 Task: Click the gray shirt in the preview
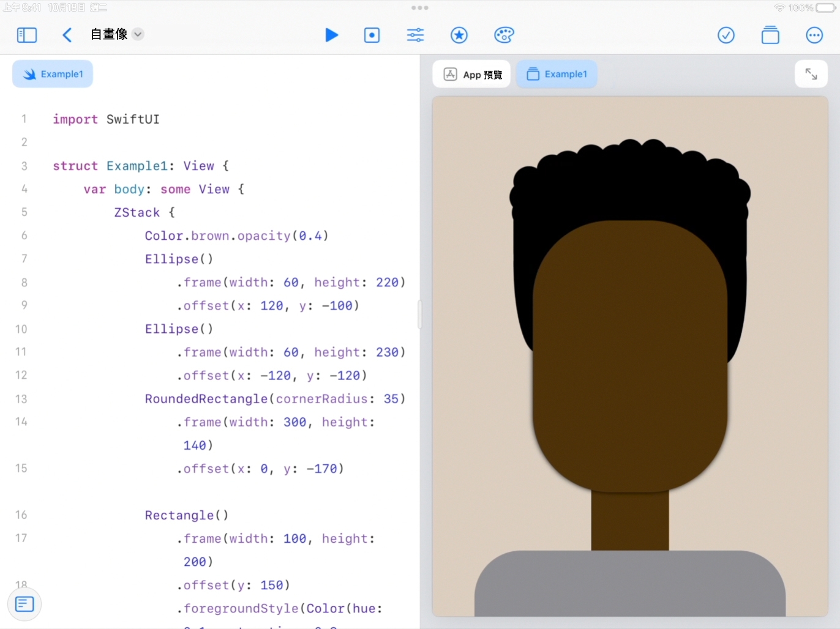pyautogui.click(x=630, y=583)
